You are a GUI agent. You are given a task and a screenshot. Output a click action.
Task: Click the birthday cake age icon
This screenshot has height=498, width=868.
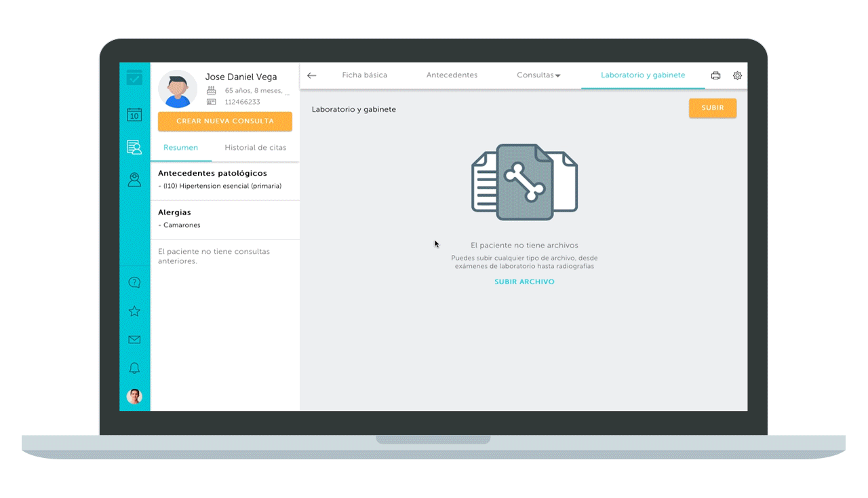coord(211,90)
